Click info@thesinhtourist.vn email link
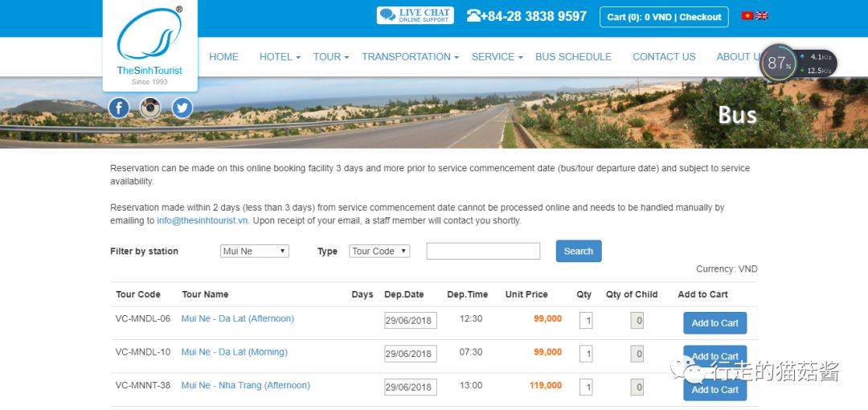The width and height of the screenshot is (868, 410). point(203,220)
